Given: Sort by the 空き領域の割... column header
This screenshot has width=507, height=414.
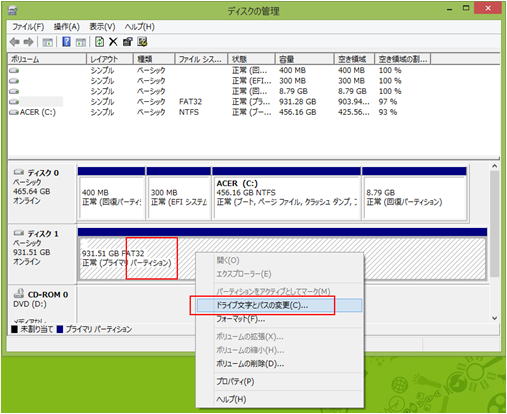Looking at the screenshot, I should (403, 59).
